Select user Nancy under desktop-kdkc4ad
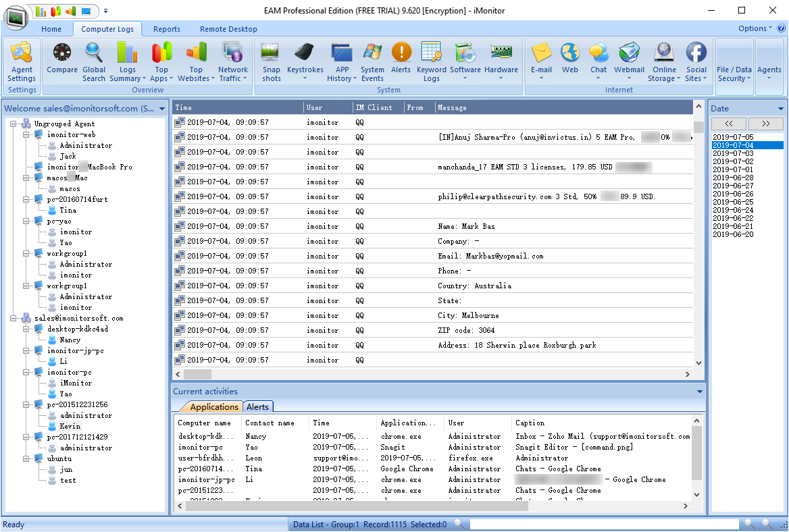 coord(70,340)
